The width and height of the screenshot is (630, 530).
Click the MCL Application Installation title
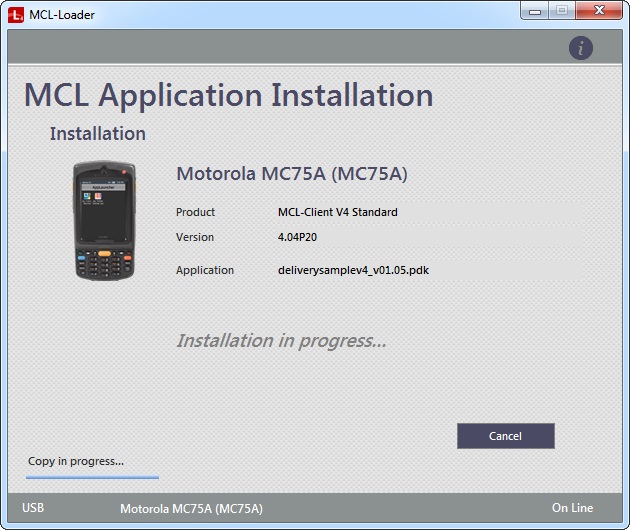pyautogui.click(x=229, y=96)
